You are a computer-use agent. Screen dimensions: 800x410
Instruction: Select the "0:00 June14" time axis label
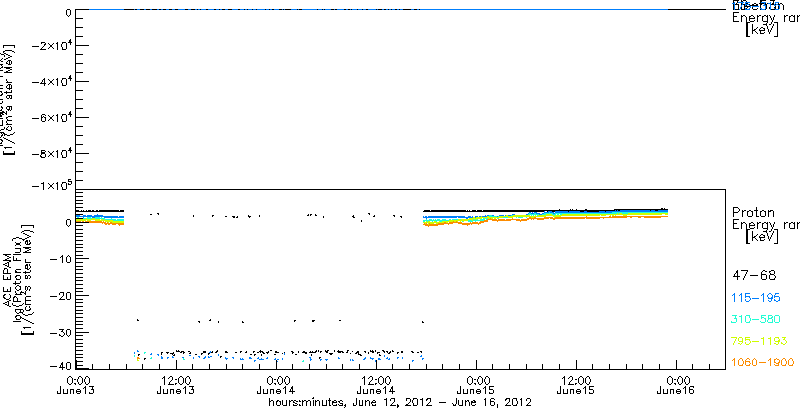point(276,386)
